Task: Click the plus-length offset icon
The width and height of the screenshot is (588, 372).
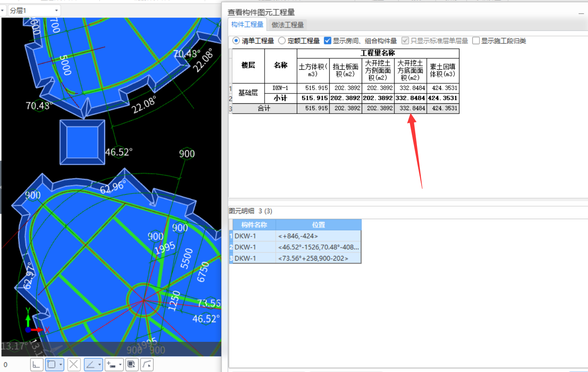Action: (111, 364)
